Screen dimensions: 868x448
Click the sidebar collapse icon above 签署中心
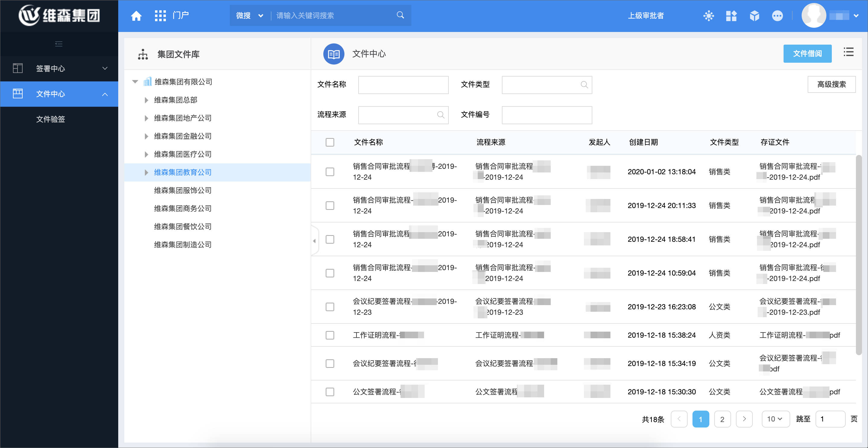[x=59, y=44]
